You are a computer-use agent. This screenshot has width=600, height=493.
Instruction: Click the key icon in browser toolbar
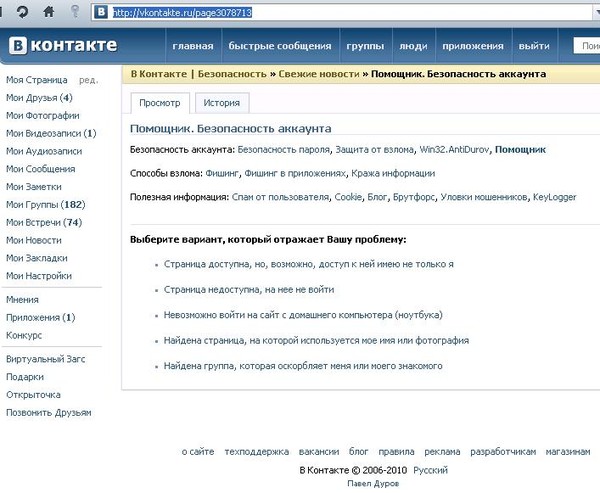tap(75, 11)
